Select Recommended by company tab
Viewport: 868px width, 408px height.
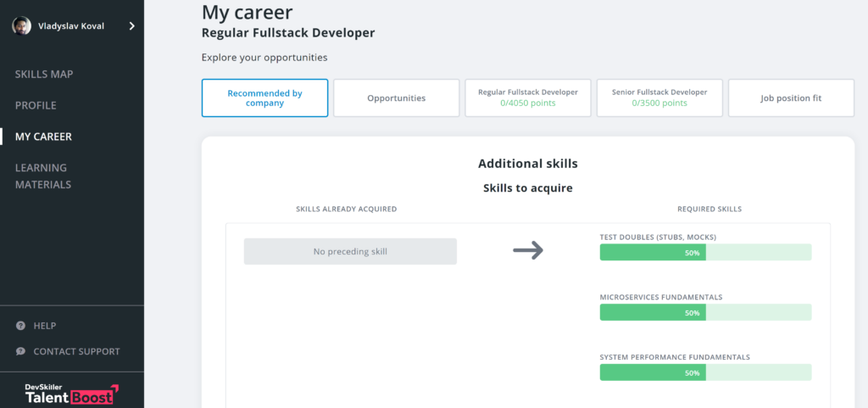click(x=264, y=98)
